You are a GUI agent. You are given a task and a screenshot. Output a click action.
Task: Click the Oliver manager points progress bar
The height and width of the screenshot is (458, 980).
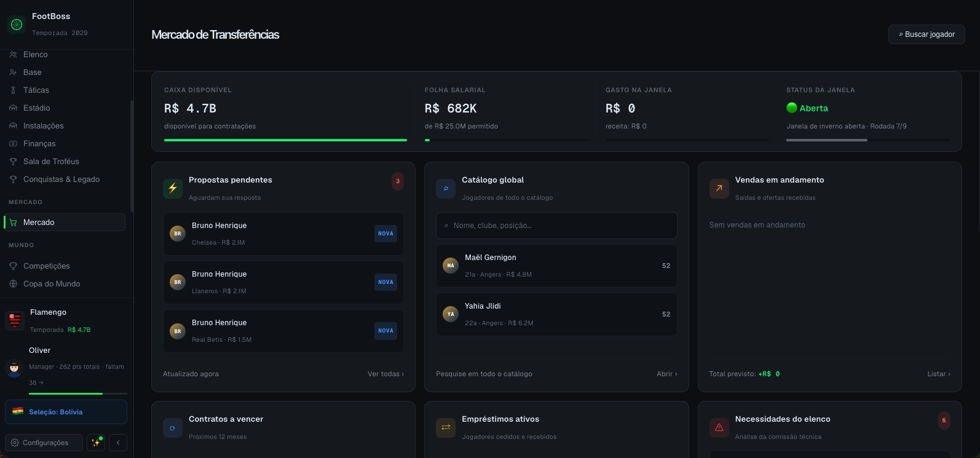pyautogui.click(x=78, y=393)
